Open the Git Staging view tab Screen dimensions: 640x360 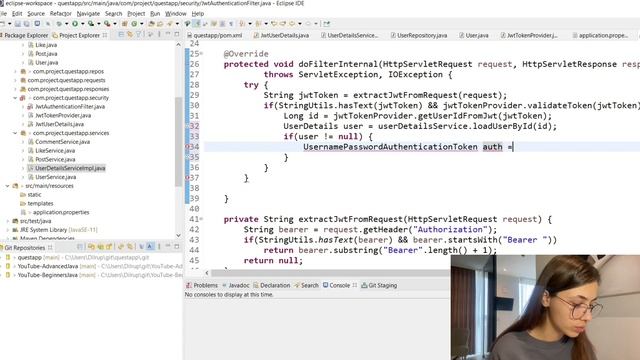[x=379, y=285]
